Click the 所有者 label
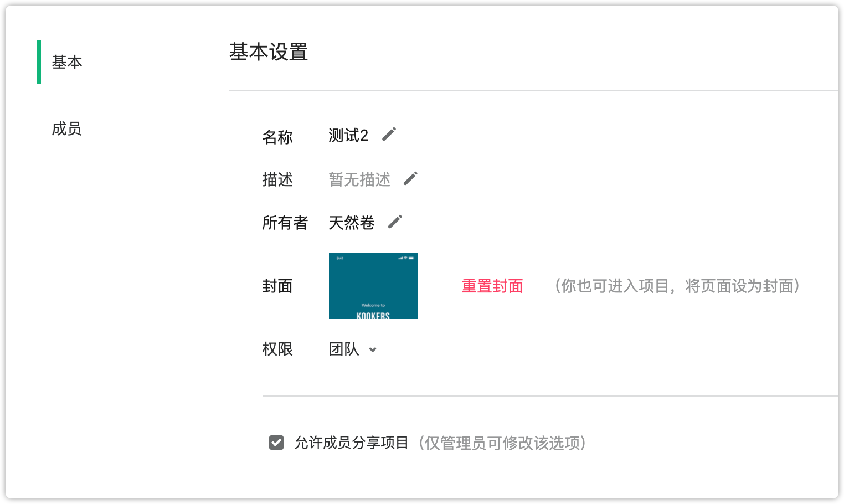The width and height of the screenshot is (844, 504). tap(285, 223)
